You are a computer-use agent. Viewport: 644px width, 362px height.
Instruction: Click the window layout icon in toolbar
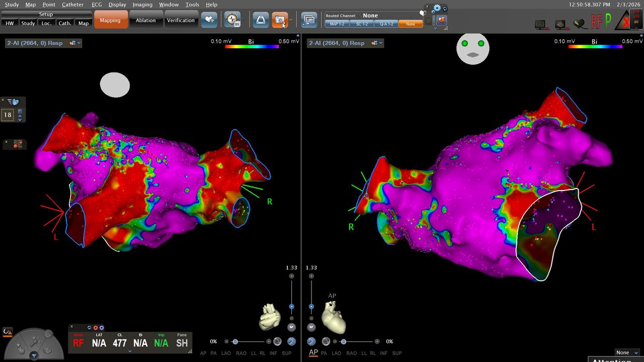tap(309, 20)
